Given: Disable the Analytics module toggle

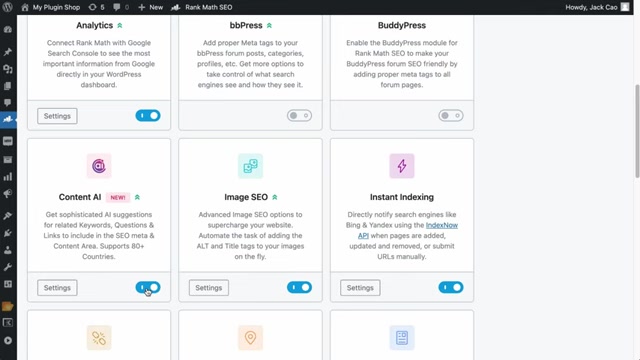Looking at the screenshot, I should 148,116.
